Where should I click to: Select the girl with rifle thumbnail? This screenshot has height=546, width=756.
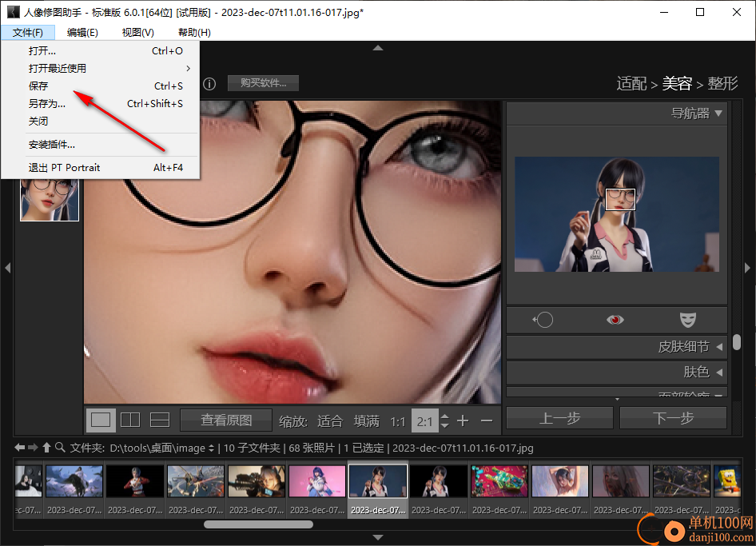coord(257,481)
